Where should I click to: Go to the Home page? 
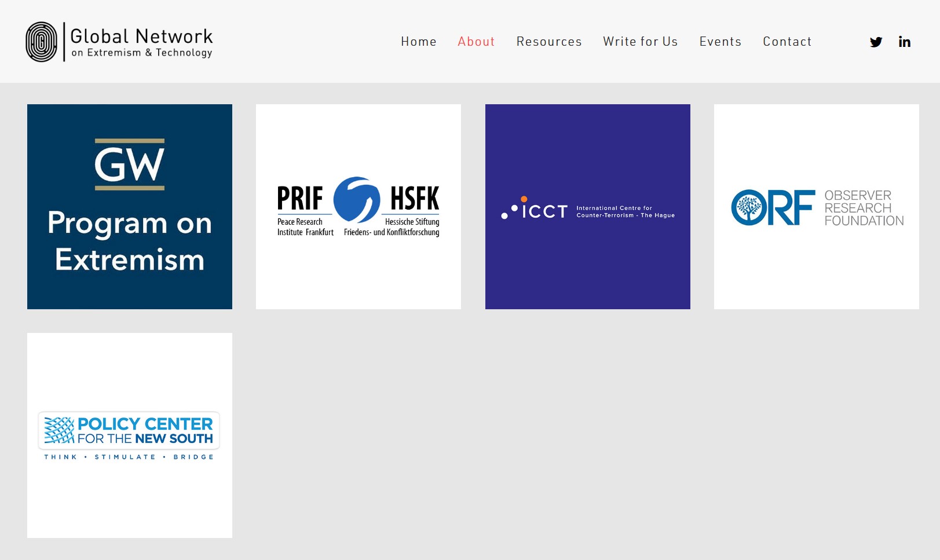[419, 42]
